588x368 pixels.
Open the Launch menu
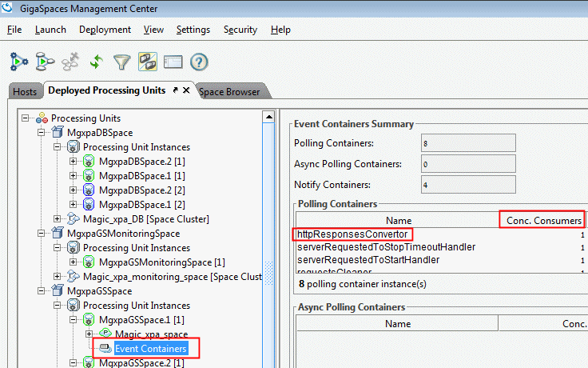[50, 30]
